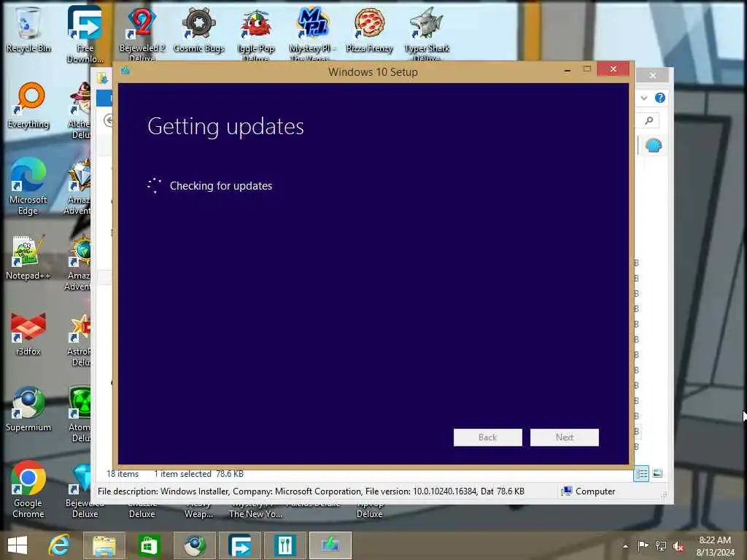
Task: Open Action Center flag in system tray
Action: click(643, 545)
